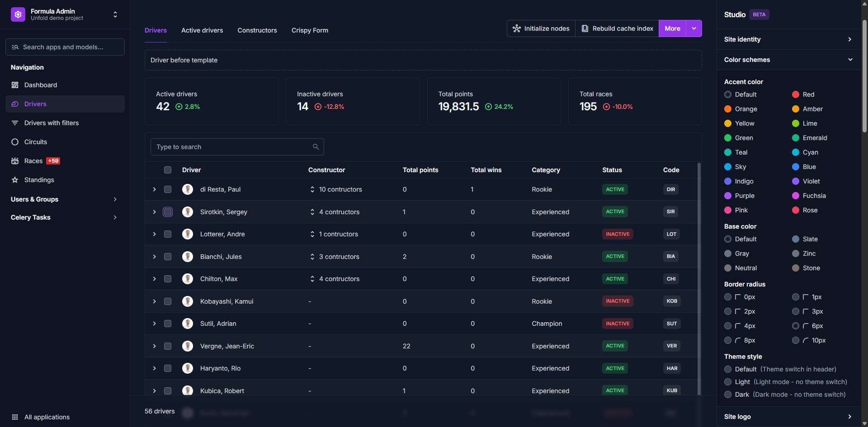The width and height of the screenshot is (868, 427).
Task: Open the Constructors tab
Action: point(257,30)
